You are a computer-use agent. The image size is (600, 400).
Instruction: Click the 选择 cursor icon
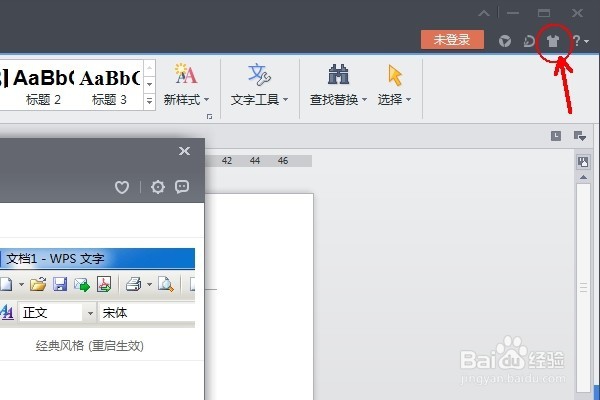(395, 75)
